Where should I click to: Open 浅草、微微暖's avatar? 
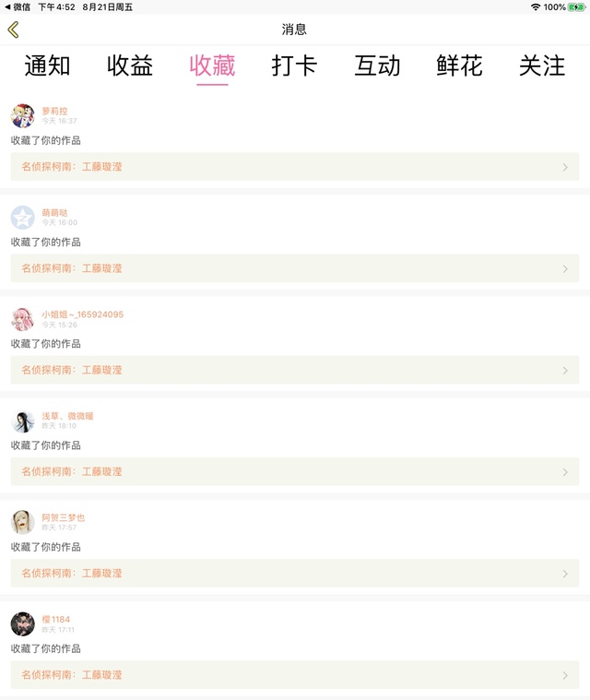click(22, 421)
